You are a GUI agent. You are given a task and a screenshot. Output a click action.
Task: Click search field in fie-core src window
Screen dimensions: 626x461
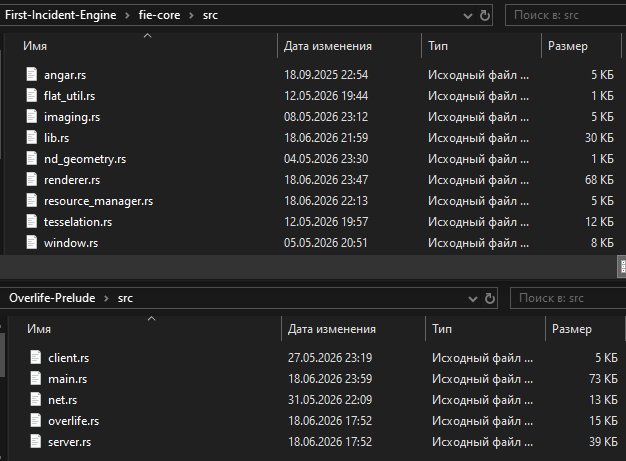565,15
